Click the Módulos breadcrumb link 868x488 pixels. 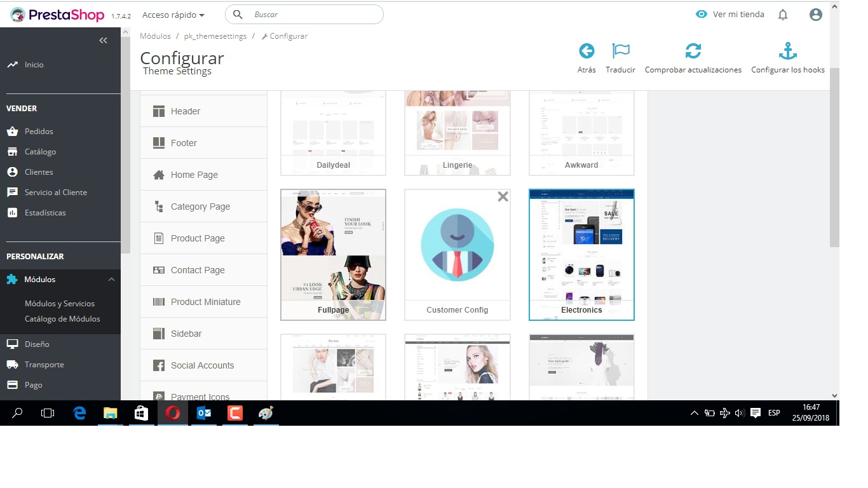click(155, 36)
